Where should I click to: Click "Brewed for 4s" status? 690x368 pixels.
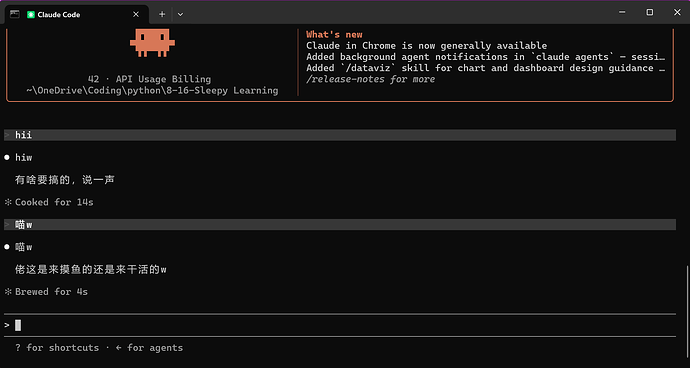(51, 292)
